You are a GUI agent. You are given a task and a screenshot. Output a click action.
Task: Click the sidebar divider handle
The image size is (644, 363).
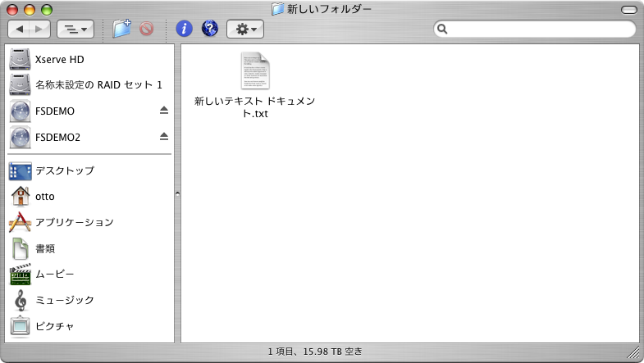tap(177, 193)
